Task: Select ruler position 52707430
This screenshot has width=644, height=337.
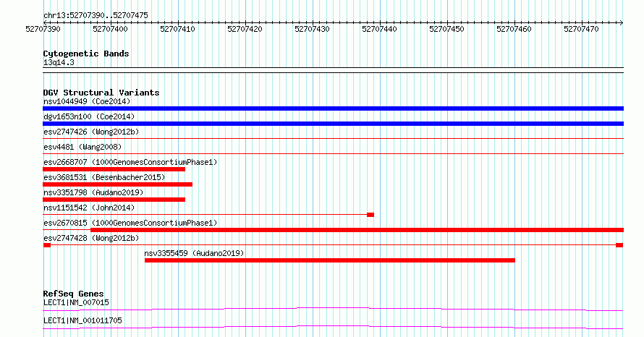Action: pyautogui.click(x=312, y=29)
